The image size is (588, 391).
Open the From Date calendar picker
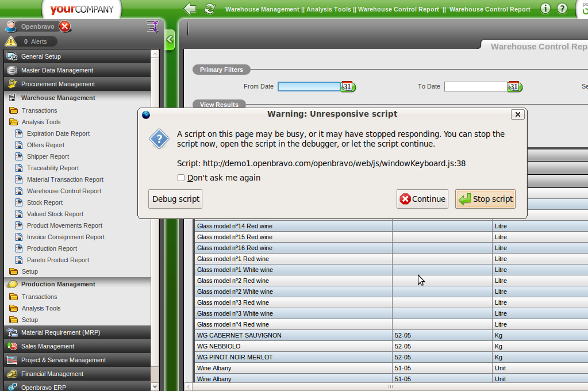[348, 87]
